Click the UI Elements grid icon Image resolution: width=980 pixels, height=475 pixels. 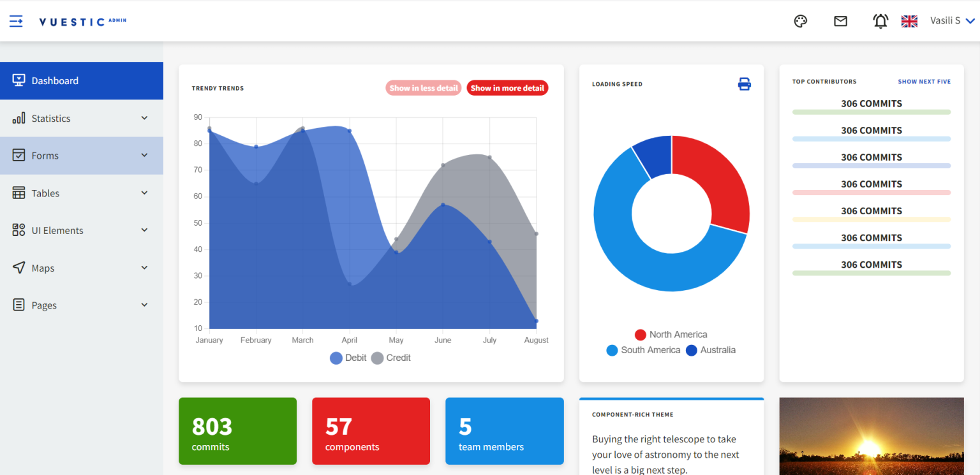19,230
